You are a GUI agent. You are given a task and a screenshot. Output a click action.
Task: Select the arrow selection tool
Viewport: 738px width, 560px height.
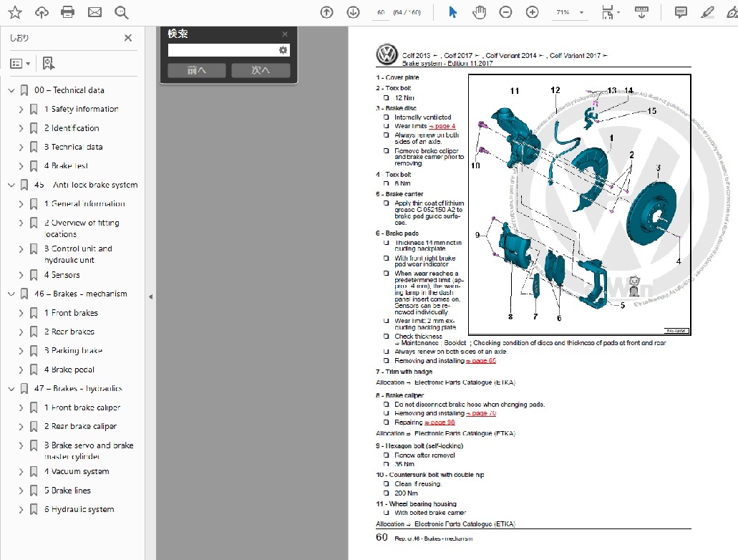coord(452,12)
